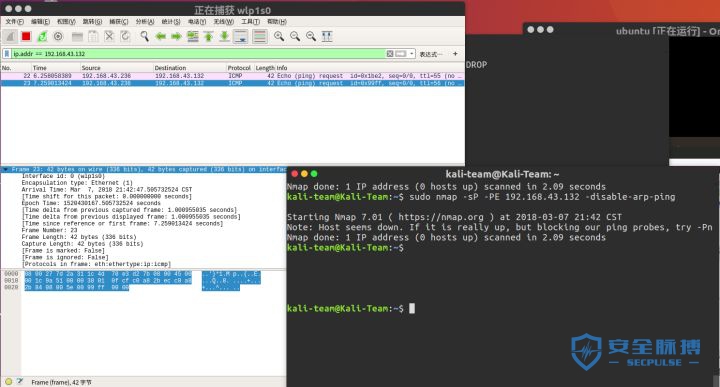Start a new capture with the shark fin icon
The height and width of the screenshot is (387, 720).
click(x=11, y=36)
